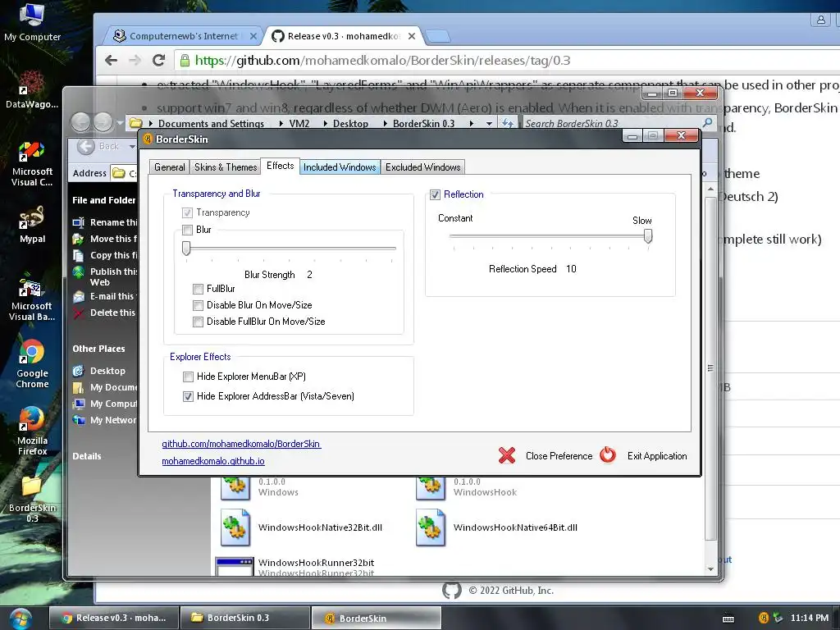Close the Release v0.3 Chrome tab
Viewport: 840px width, 630px height.
click(412, 36)
